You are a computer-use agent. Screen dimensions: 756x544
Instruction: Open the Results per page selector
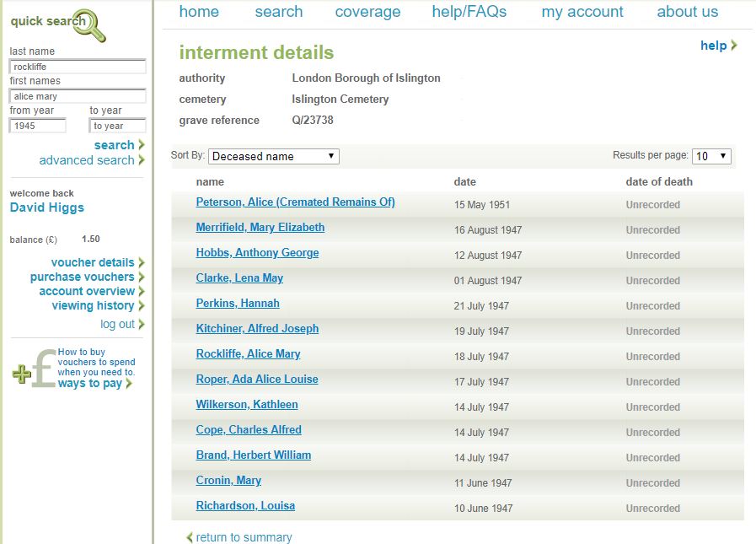711,155
